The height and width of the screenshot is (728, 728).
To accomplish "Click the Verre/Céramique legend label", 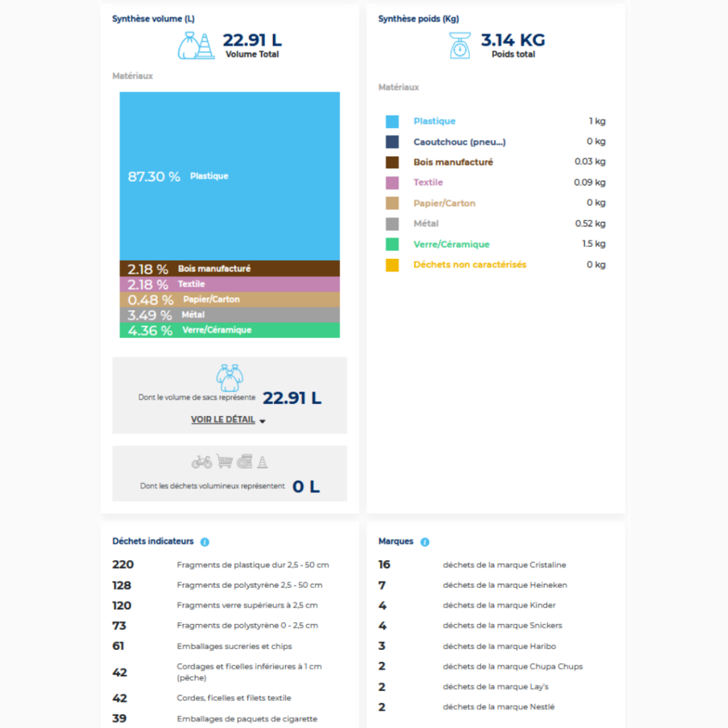I will click(x=451, y=244).
